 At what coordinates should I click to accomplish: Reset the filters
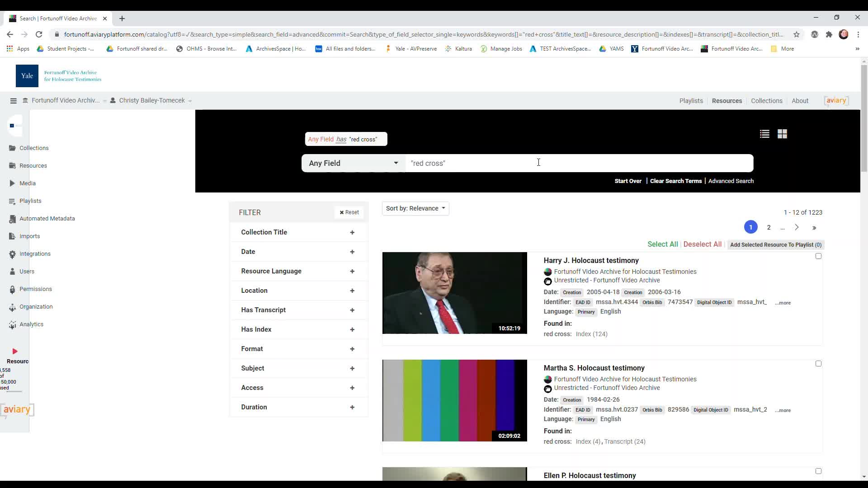349,212
